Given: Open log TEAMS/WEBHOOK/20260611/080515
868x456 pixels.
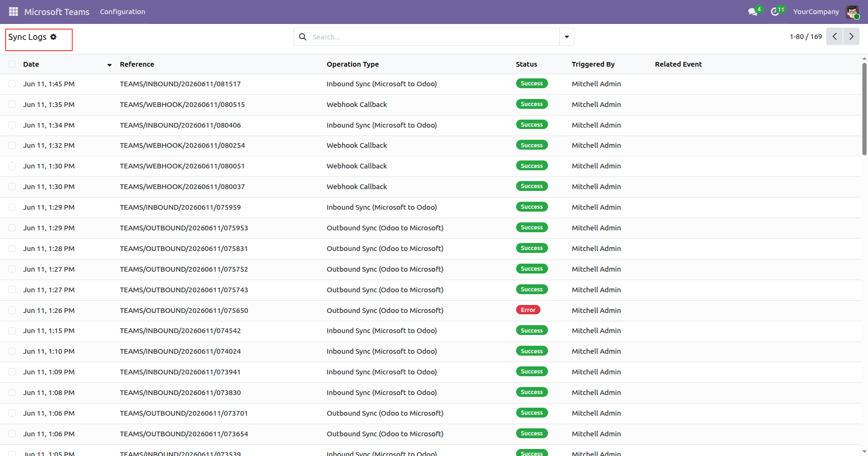Looking at the screenshot, I should coord(182,105).
